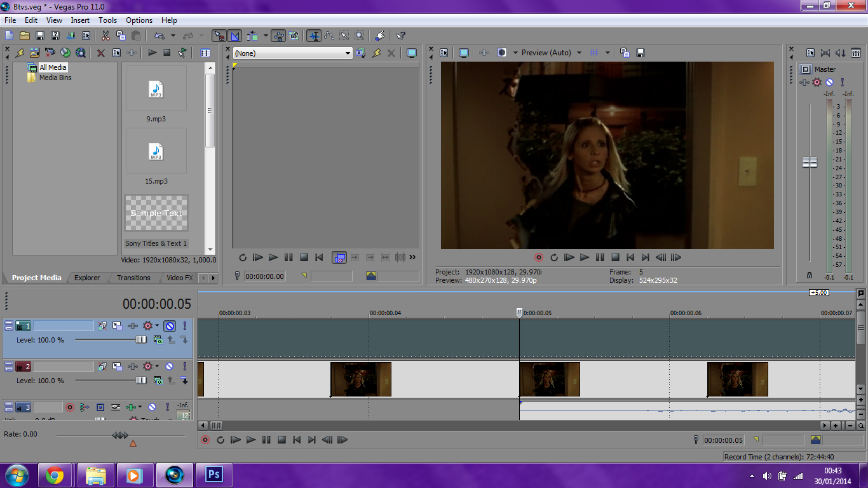Solo video track 1
This screenshot has width=868, height=488.
pyautogui.click(x=185, y=326)
